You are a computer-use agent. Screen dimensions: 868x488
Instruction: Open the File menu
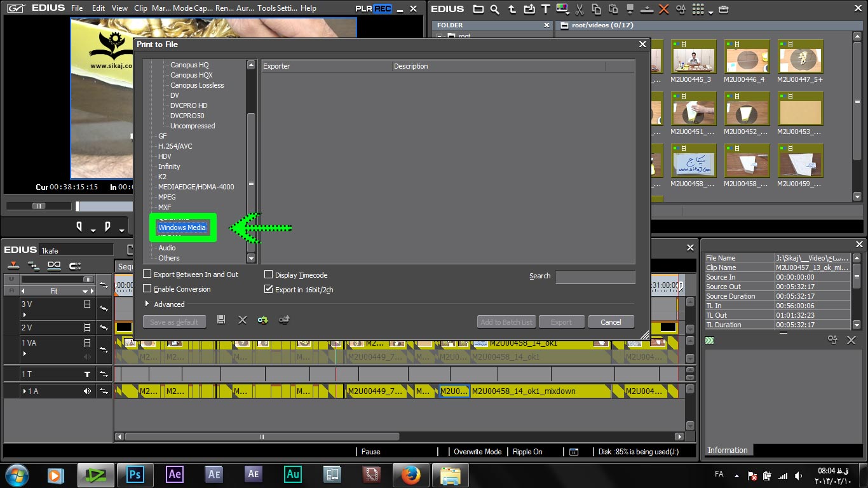[77, 8]
